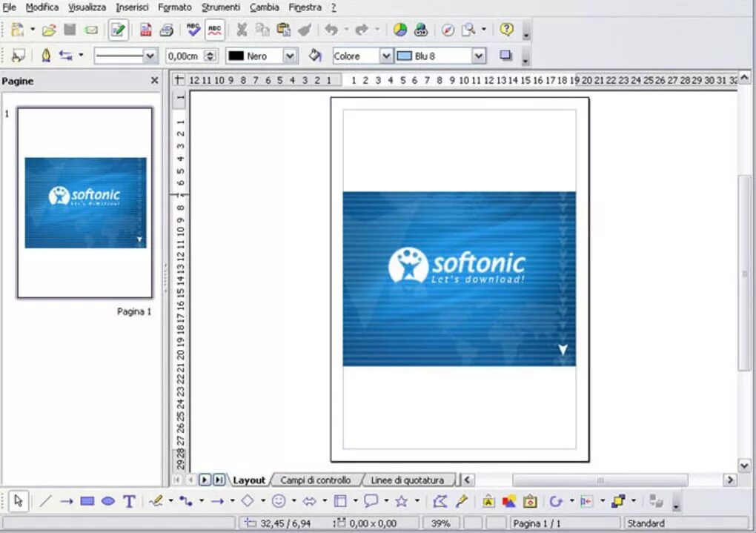
Task: Select the line ending with arrow tool
Action: [x=67, y=502]
